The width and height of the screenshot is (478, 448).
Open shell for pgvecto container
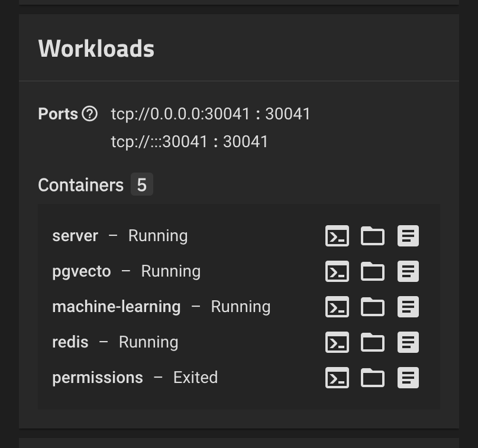point(337,271)
